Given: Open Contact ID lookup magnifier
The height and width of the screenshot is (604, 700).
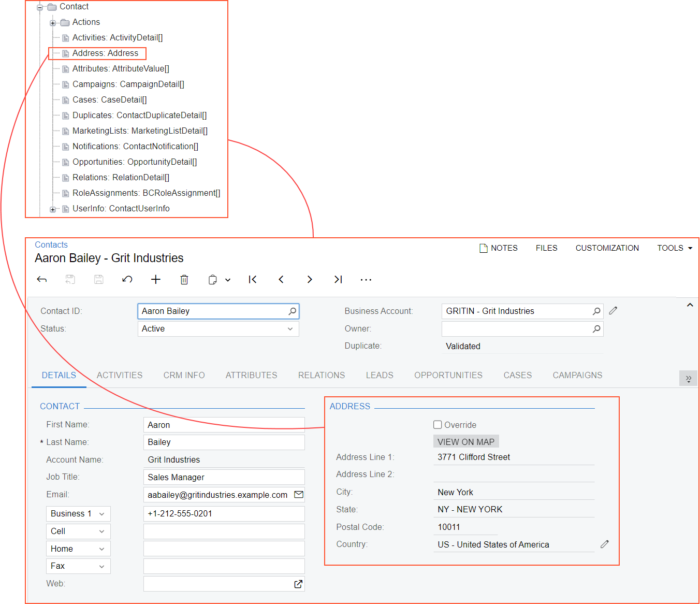Looking at the screenshot, I should pos(293,311).
